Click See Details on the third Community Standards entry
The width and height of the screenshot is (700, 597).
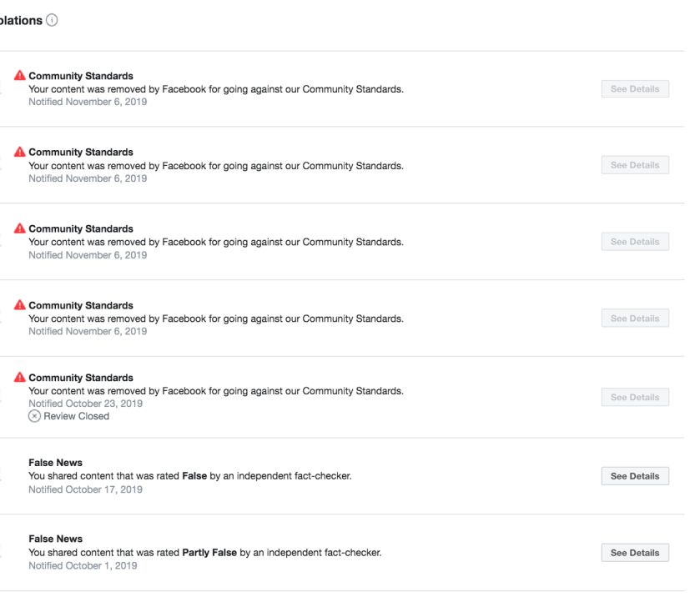pyautogui.click(x=634, y=242)
